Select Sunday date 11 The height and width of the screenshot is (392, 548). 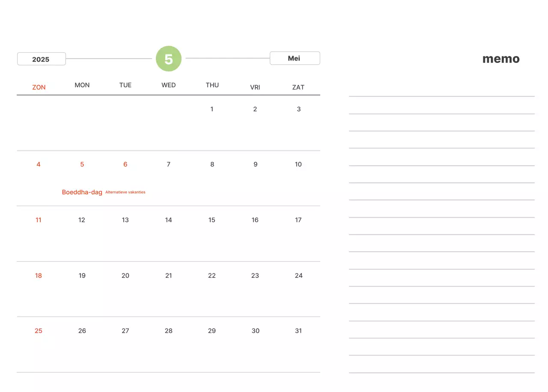coord(39,220)
